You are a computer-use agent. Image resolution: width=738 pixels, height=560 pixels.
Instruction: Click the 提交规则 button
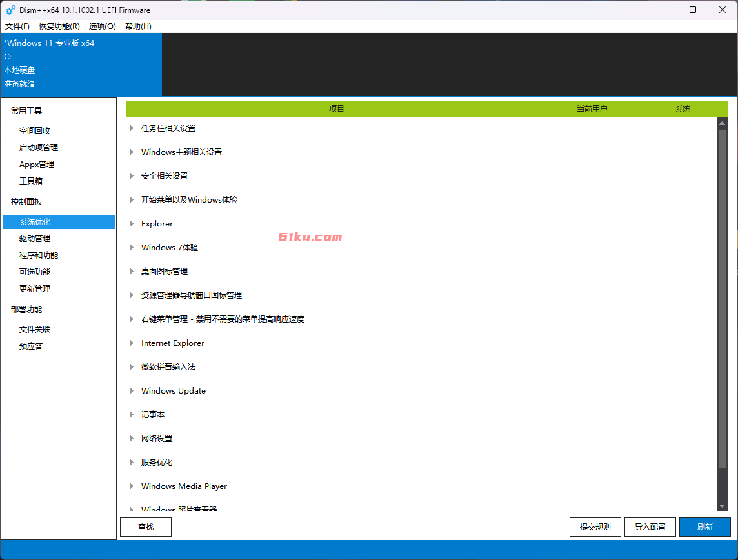click(x=595, y=527)
